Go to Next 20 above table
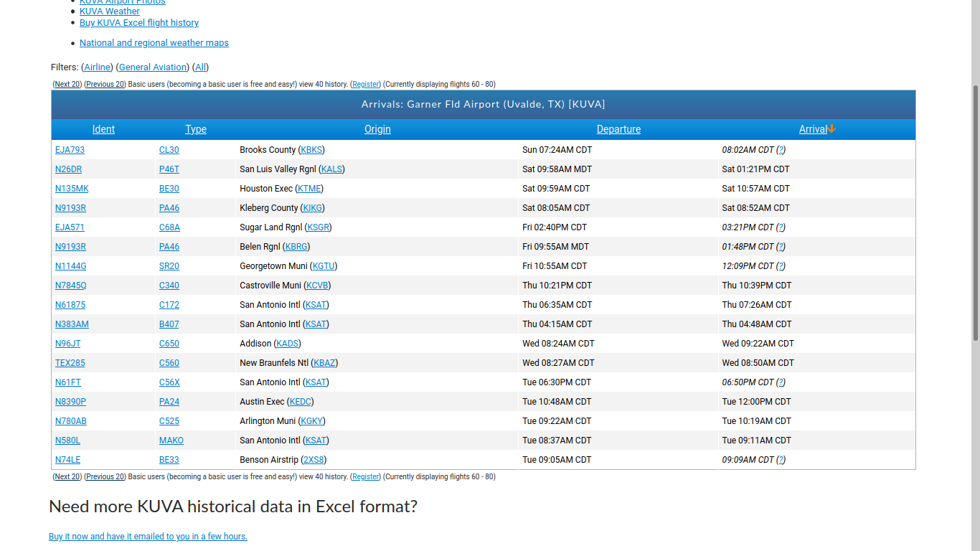This screenshot has width=980, height=551. [x=67, y=85]
